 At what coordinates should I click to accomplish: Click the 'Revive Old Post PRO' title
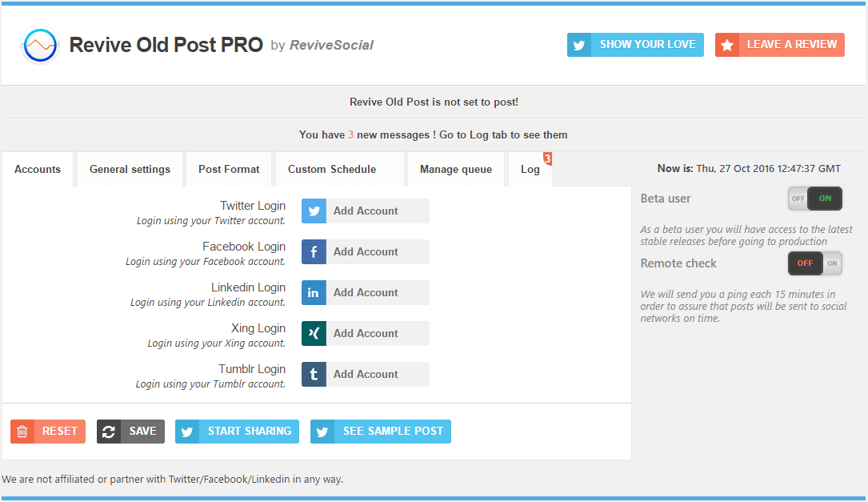166,45
